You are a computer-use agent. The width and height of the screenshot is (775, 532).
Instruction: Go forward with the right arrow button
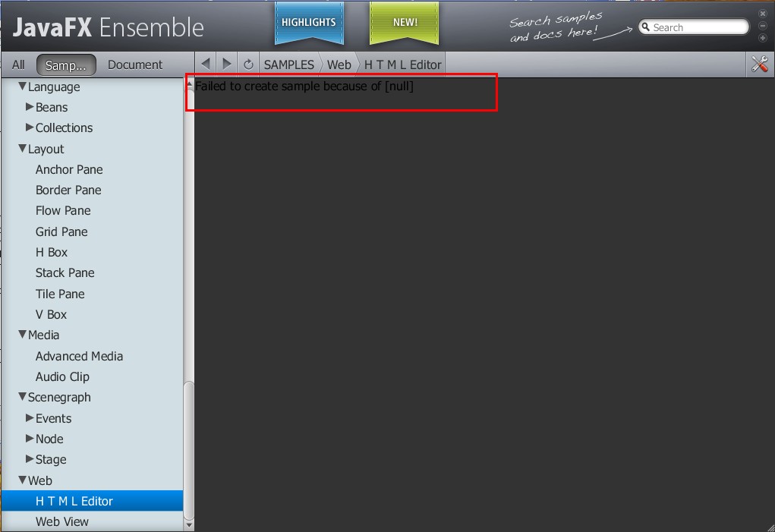point(227,65)
